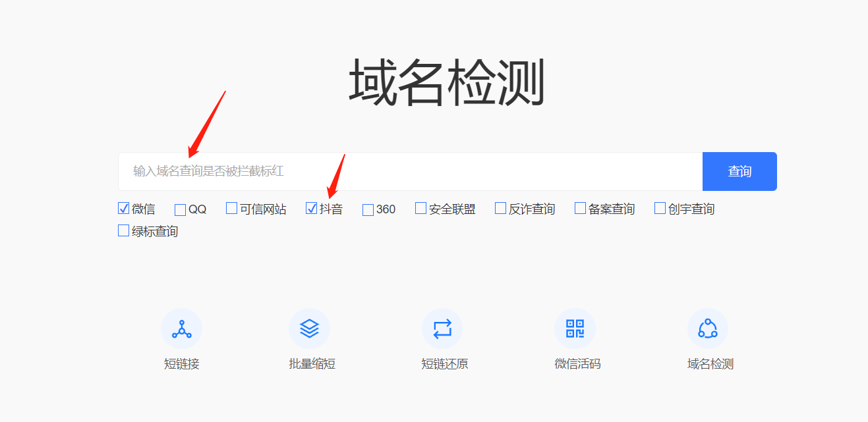868x422 pixels.
Task: Uncheck the 微信 checkbox
Action: 123,209
